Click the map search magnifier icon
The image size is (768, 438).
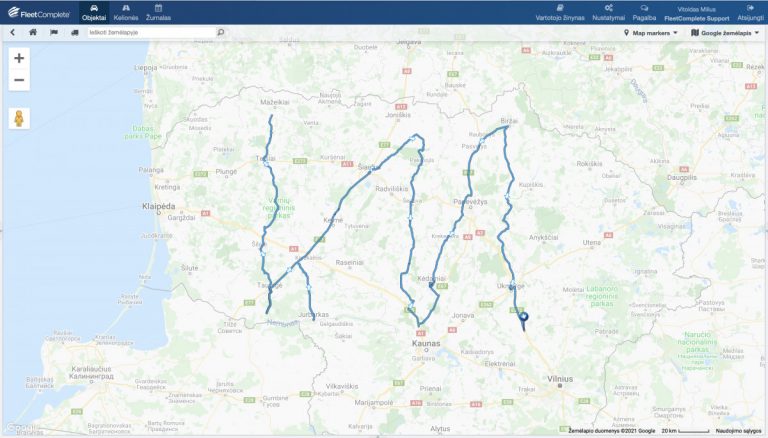coord(221,32)
